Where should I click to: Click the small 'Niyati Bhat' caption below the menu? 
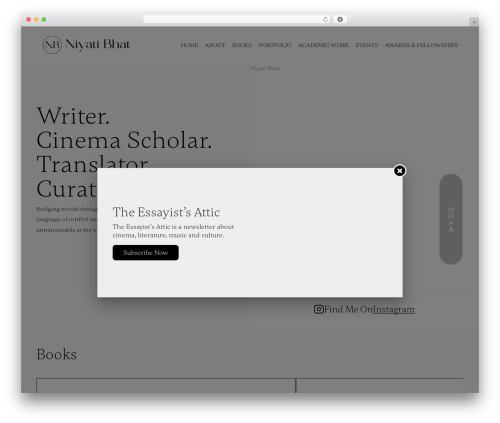[265, 68]
